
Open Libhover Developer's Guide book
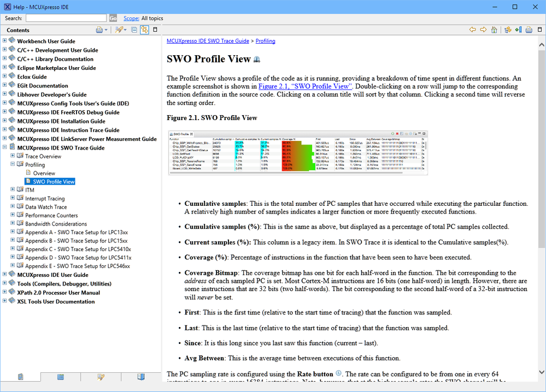click(x=52, y=94)
